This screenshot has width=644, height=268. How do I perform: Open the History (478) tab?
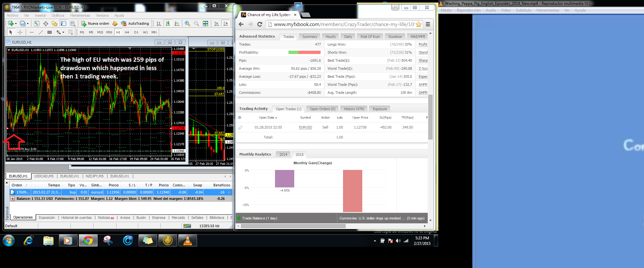pyautogui.click(x=354, y=109)
